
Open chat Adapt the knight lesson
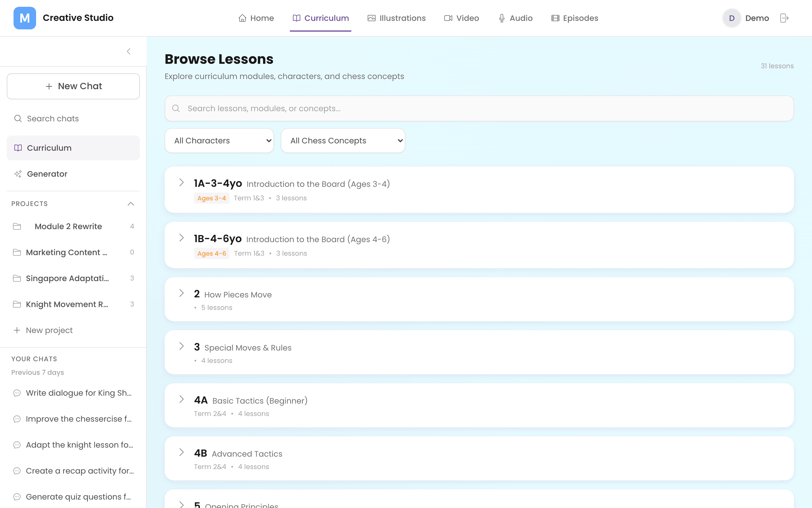point(73,445)
